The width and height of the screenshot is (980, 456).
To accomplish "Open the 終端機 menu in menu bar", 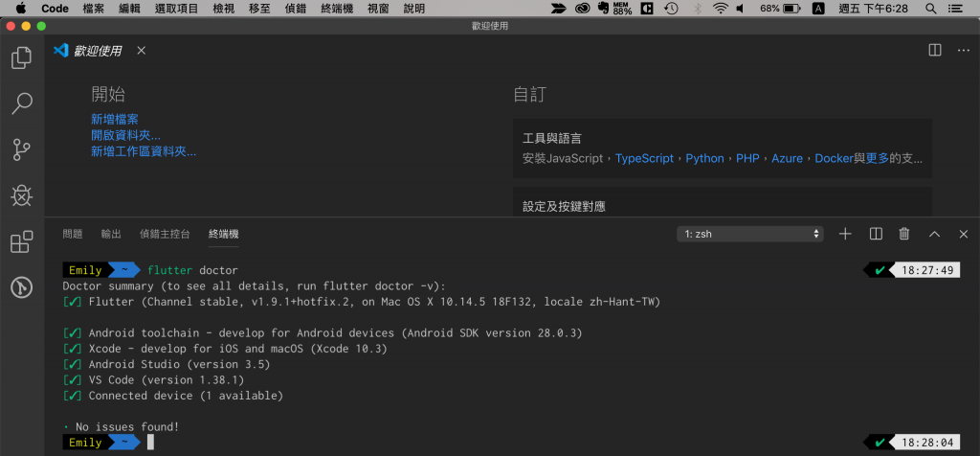I will point(337,9).
